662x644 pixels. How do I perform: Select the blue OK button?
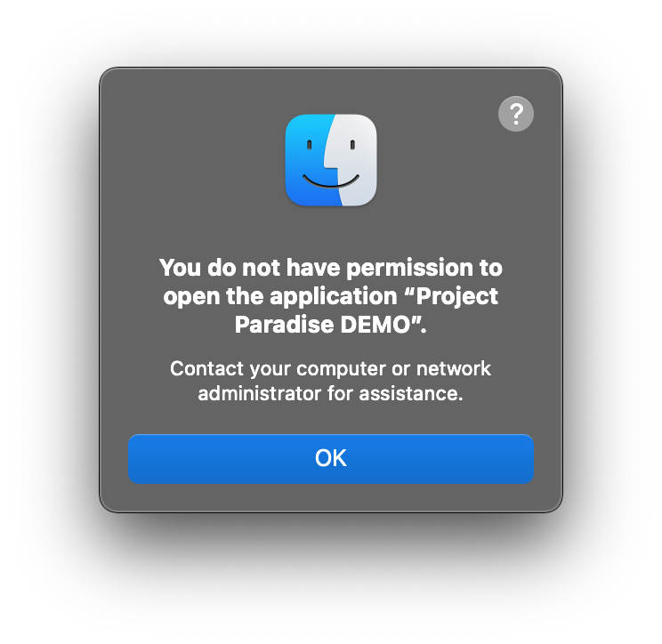[331, 458]
